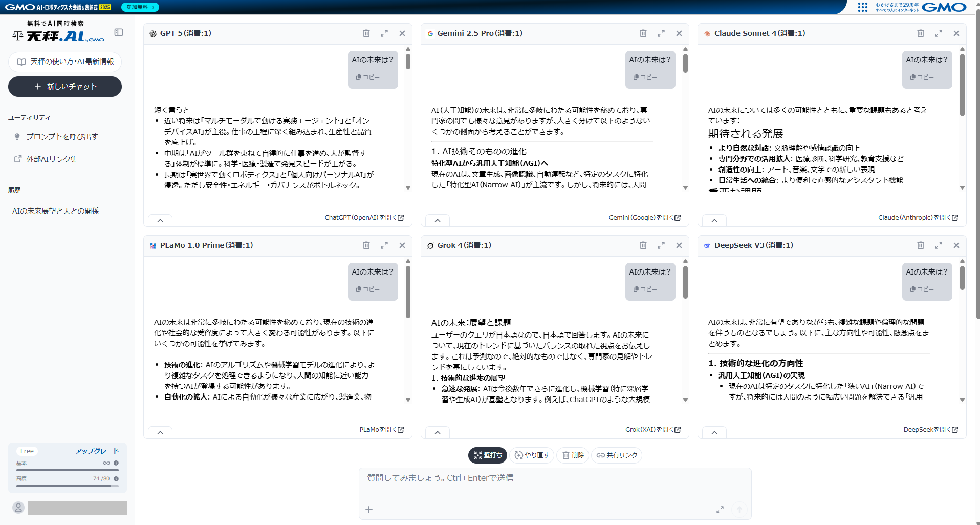The width and height of the screenshot is (980, 525).
Task: Toggle the 壁打ち mode button
Action: tap(487, 455)
